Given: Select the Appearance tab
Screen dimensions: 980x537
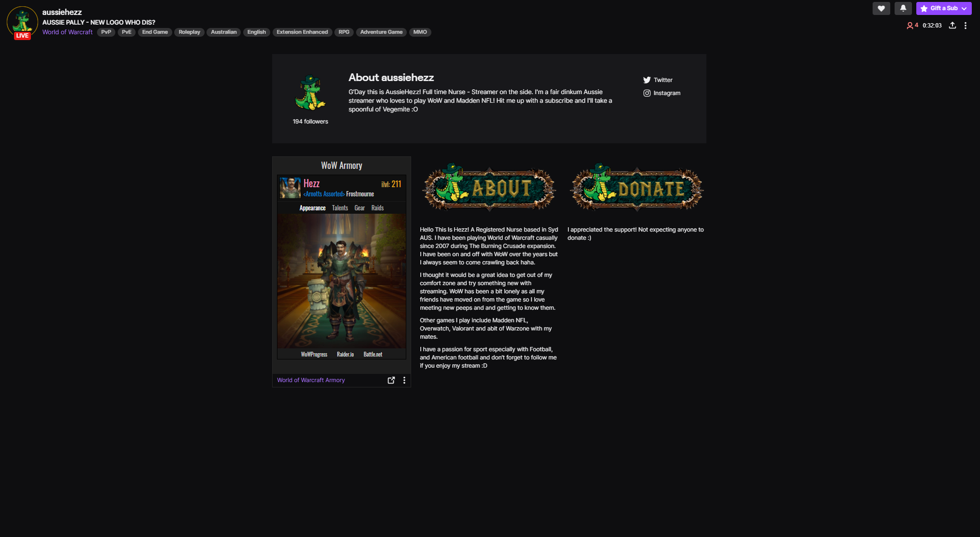Looking at the screenshot, I should (x=312, y=208).
